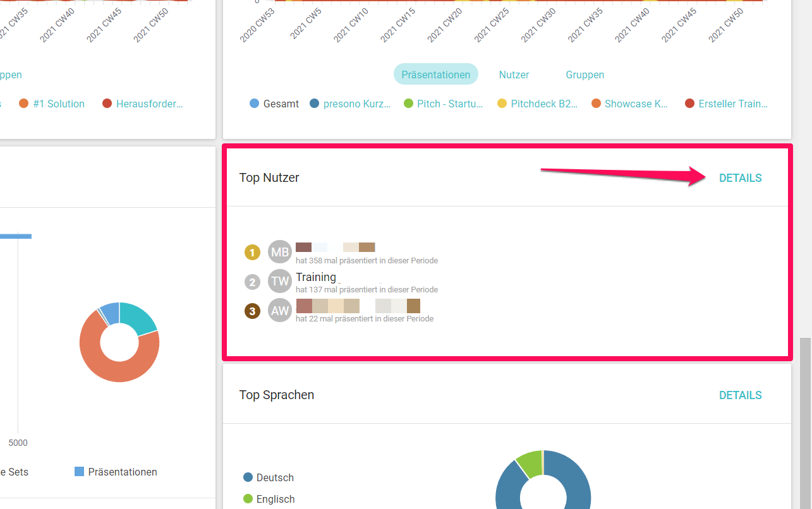Image resolution: width=812 pixels, height=509 pixels.
Task: Click the Top Nutzer heading
Action: click(269, 178)
